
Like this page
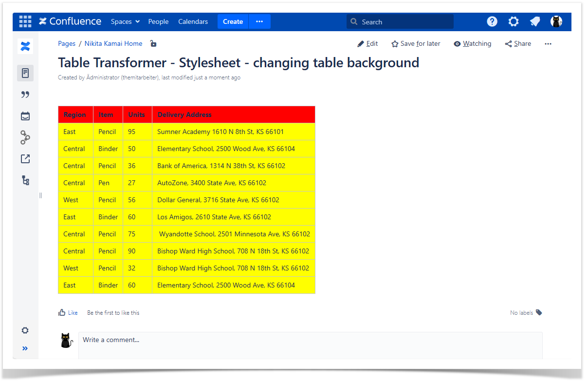coord(68,313)
